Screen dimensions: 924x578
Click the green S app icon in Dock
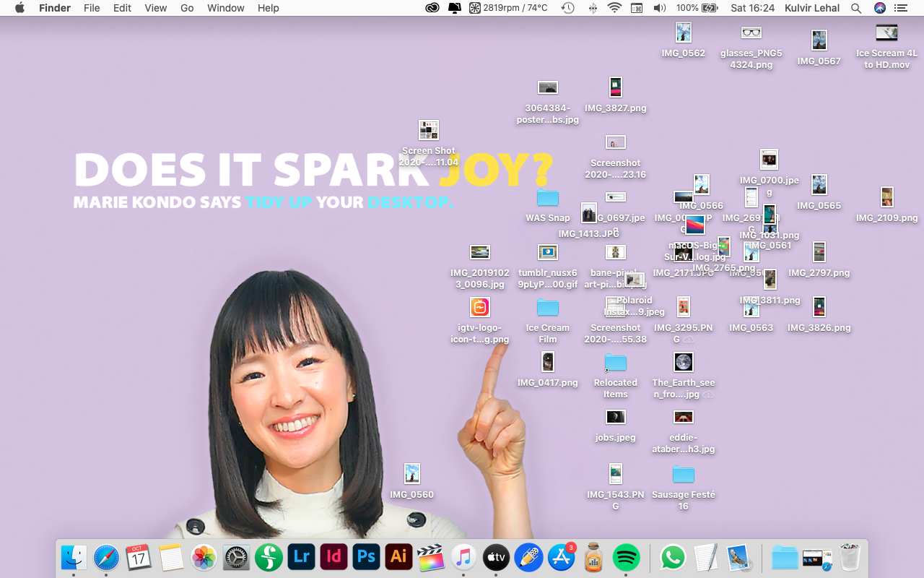coord(269,557)
